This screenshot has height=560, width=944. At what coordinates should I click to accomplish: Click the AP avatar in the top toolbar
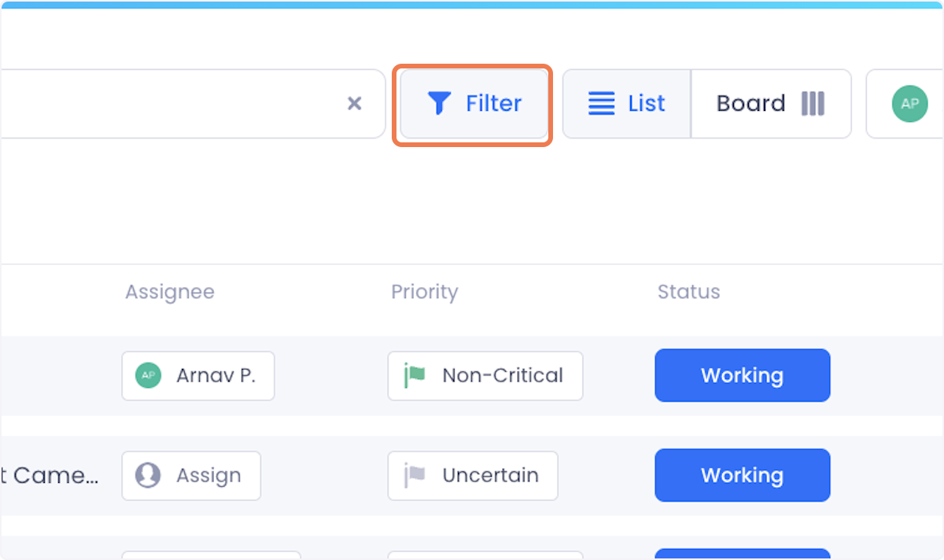coord(909,104)
